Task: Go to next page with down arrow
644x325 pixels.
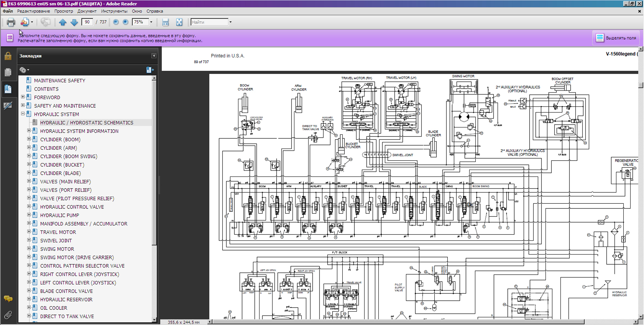Action: (74, 22)
